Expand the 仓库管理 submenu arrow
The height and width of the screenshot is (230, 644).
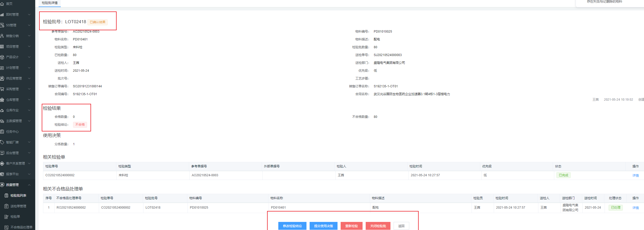point(29,100)
